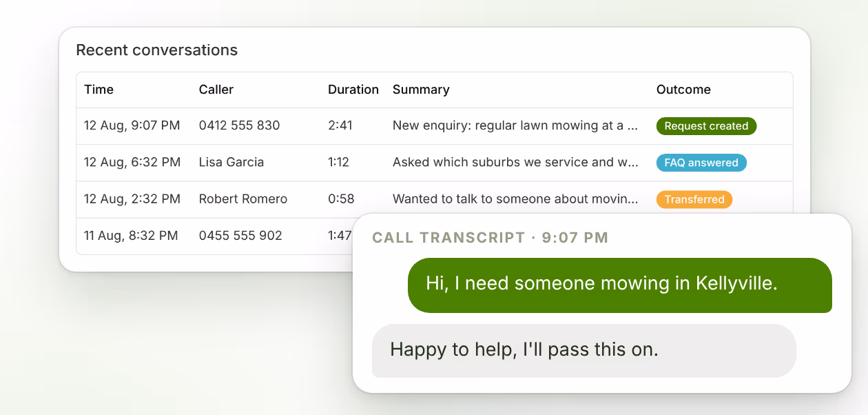
Task: Click the Request created outcome badge
Action: [706, 126]
